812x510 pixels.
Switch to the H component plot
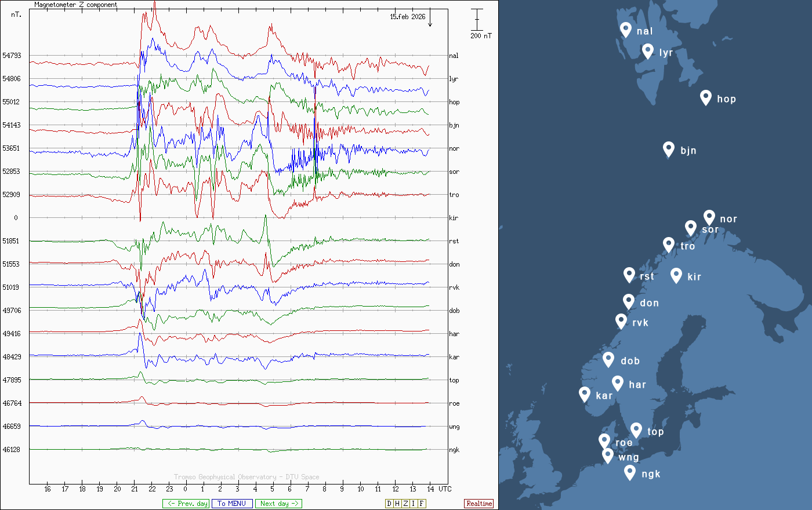[x=397, y=504]
